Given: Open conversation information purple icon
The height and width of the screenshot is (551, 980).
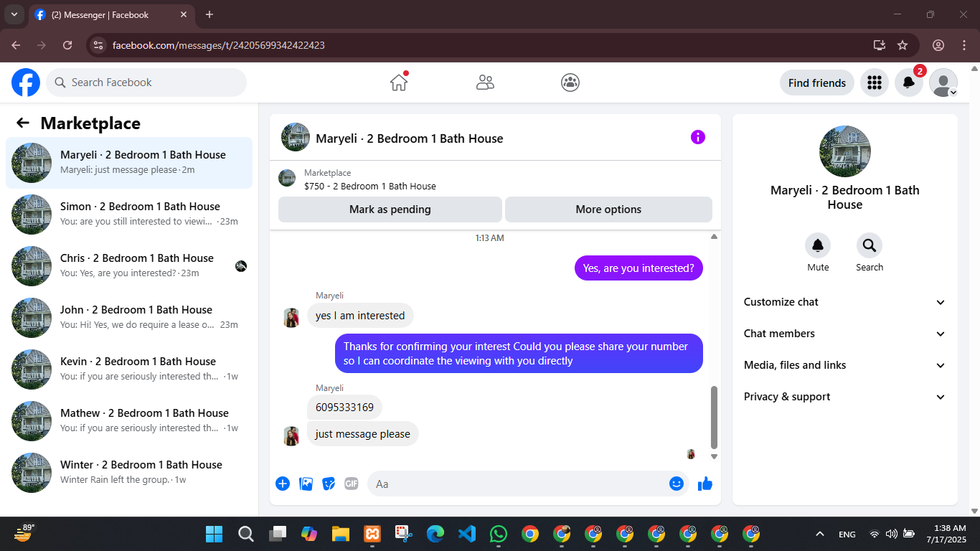Looking at the screenshot, I should pyautogui.click(x=698, y=137).
